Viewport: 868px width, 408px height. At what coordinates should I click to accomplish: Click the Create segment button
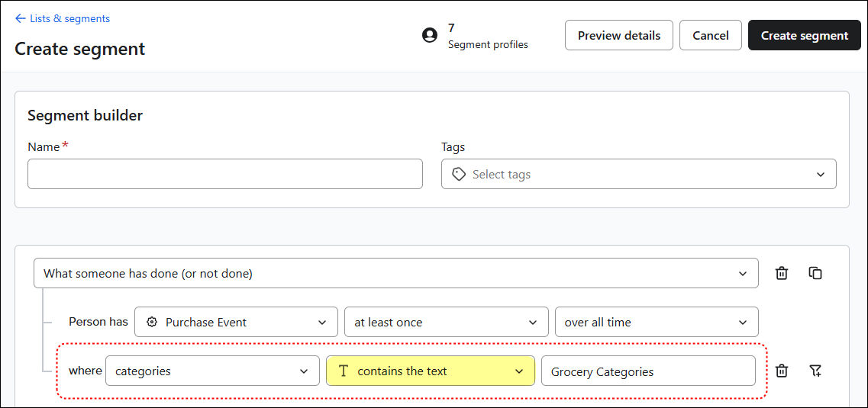coord(804,35)
